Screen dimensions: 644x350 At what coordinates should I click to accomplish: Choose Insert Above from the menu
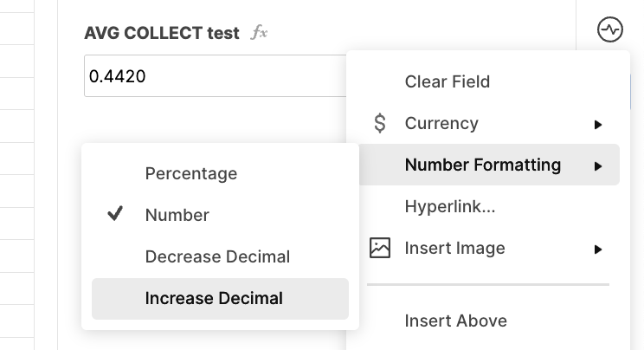coord(456,321)
